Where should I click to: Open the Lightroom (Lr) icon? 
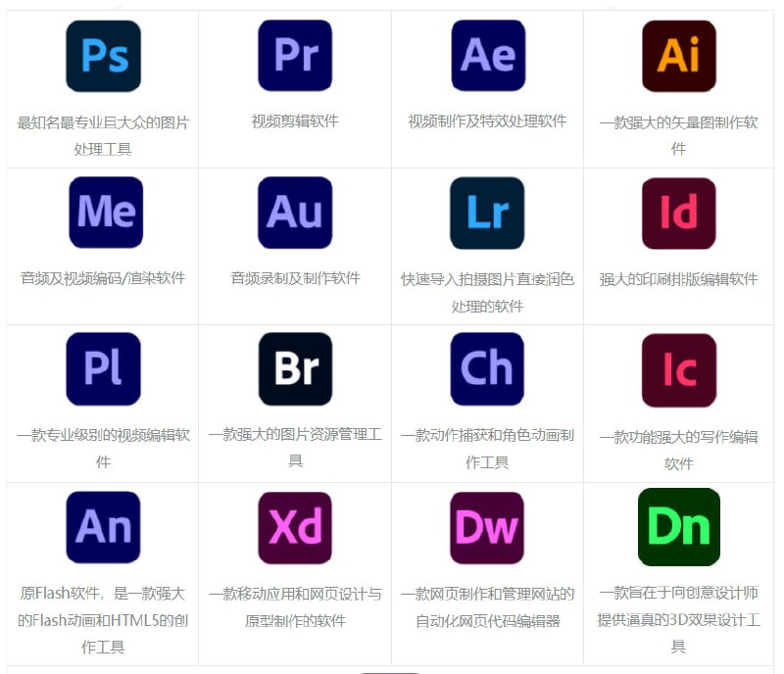[x=487, y=213]
